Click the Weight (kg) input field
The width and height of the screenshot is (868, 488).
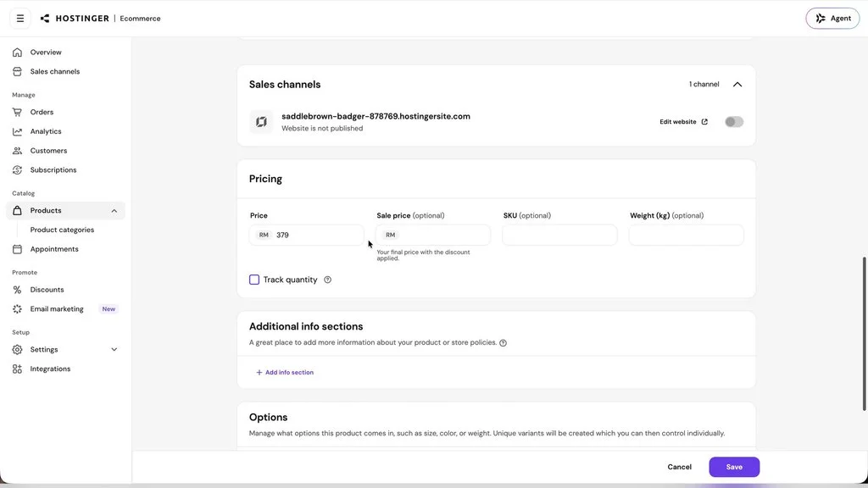(x=687, y=236)
